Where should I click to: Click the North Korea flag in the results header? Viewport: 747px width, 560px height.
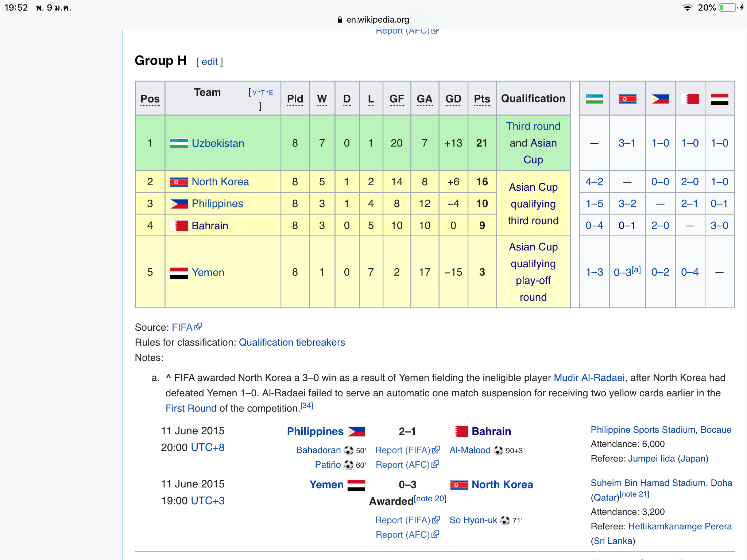(x=627, y=99)
